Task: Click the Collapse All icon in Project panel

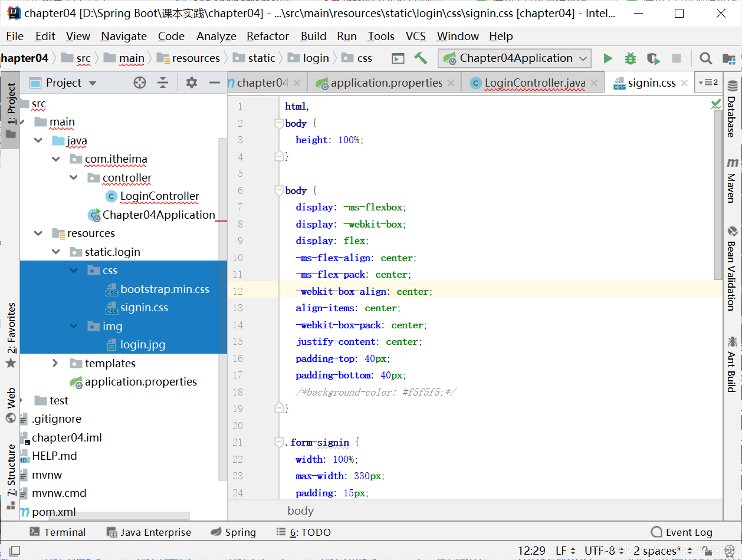Action: click(x=162, y=83)
